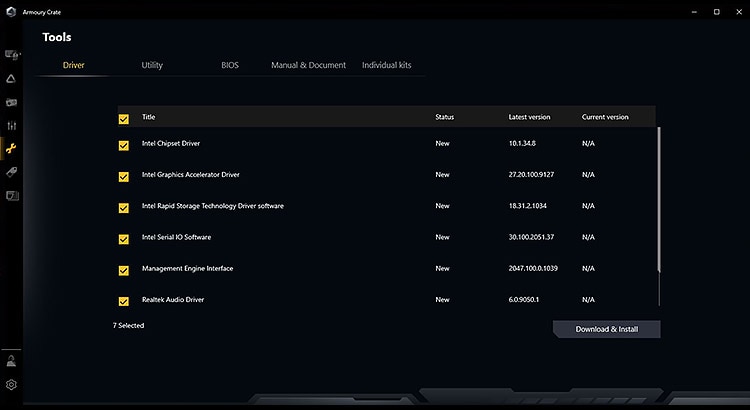Select the Intel Graphics Accelerator Driver title
Screen dimensions: 750x410
[x=190, y=175]
